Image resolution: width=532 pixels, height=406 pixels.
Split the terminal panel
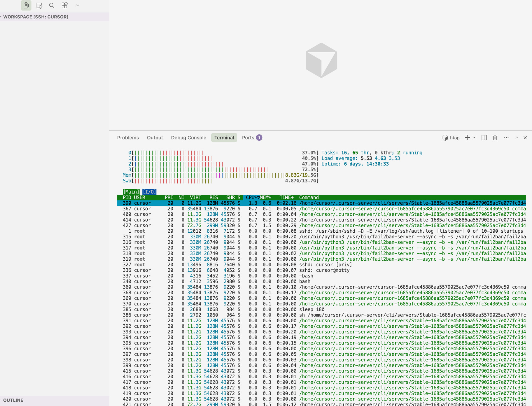[484, 138]
